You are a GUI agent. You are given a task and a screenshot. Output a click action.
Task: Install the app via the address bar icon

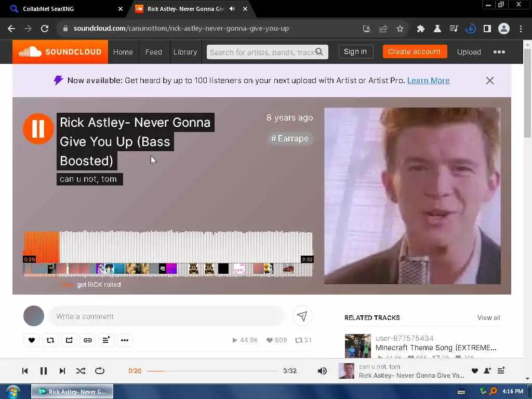tap(366, 29)
